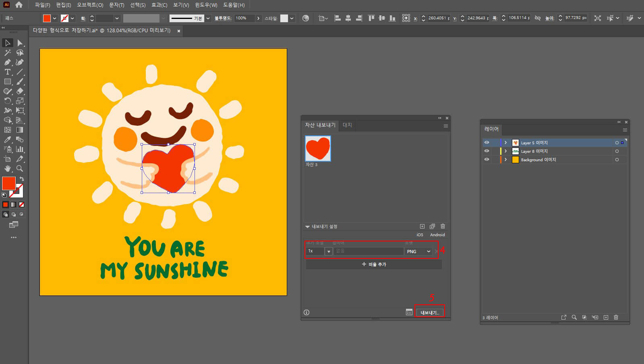Click the Home icon in the top bar
Viewport: 644px width, 364px height.
19,5
